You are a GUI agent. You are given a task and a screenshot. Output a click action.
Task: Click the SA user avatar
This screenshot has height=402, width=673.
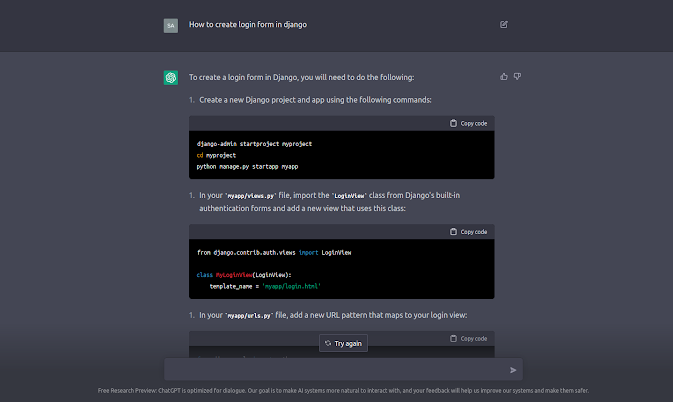click(171, 26)
